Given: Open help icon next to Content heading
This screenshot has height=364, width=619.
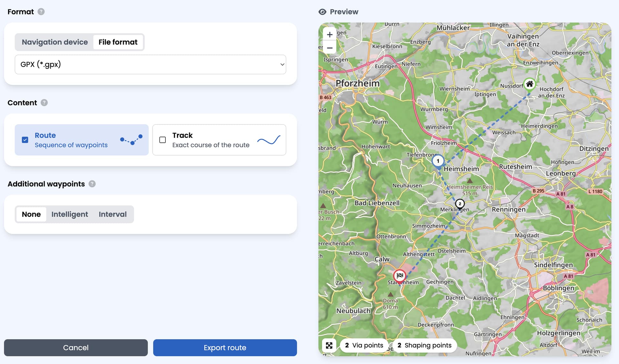Looking at the screenshot, I should coord(44,102).
